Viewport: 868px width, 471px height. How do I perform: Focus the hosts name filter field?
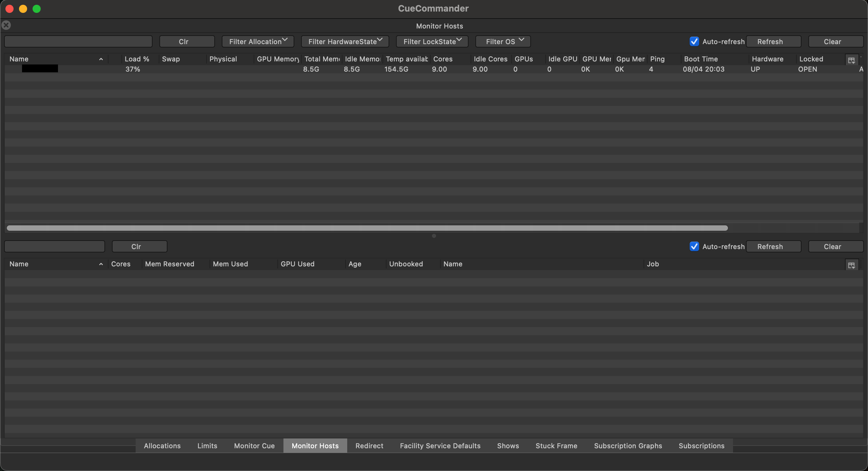coord(78,41)
